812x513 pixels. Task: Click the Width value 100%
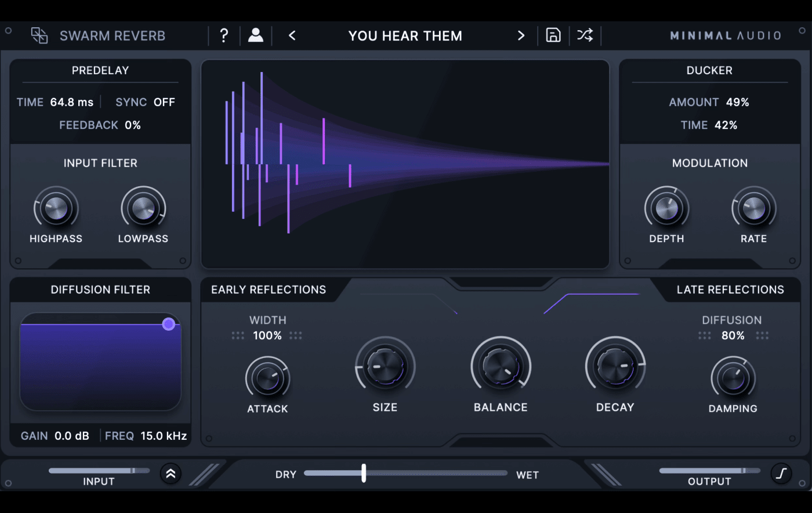click(267, 335)
